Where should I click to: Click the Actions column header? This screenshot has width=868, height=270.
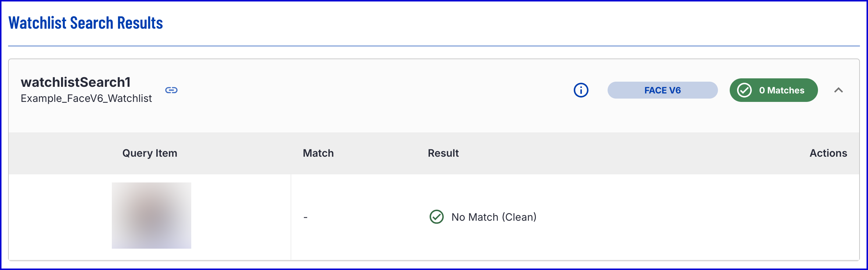(828, 153)
